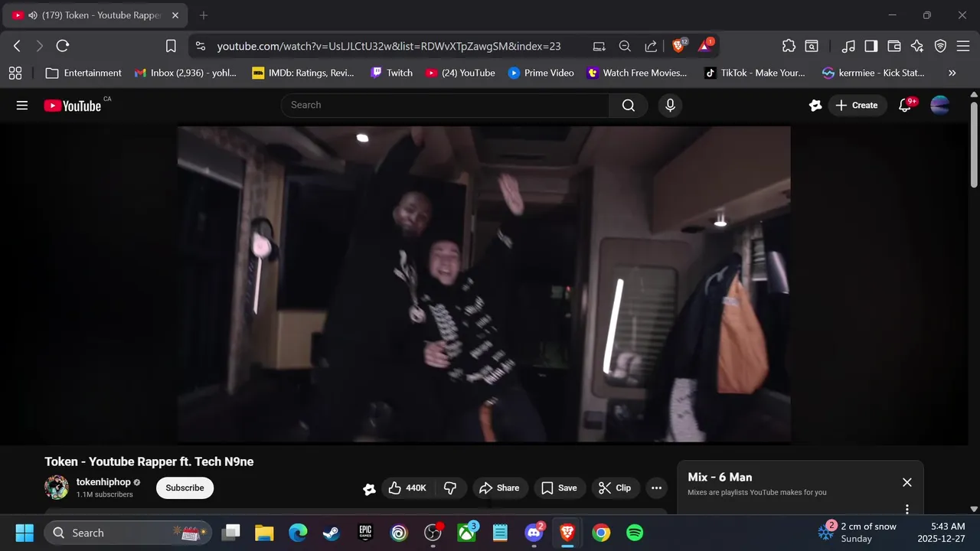
Task: Expand hidden bookmarks chevron
Action: (x=952, y=73)
